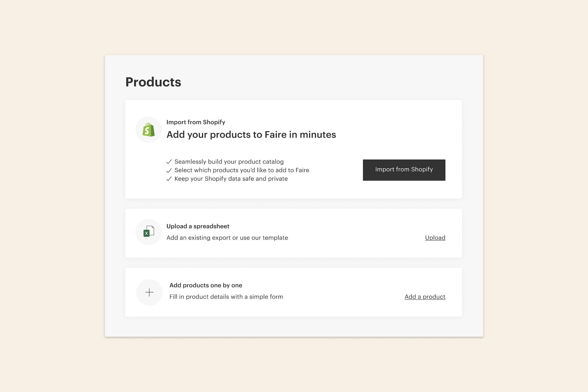Viewport: 588px width, 392px height.
Task: Click the Products page heading
Action: (x=153, y=82)
